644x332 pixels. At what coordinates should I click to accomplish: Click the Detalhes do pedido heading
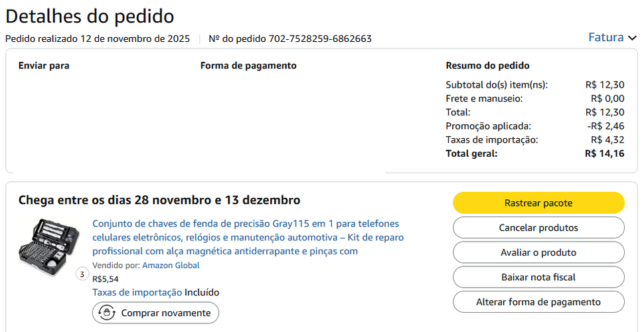[x=90, y=16]
